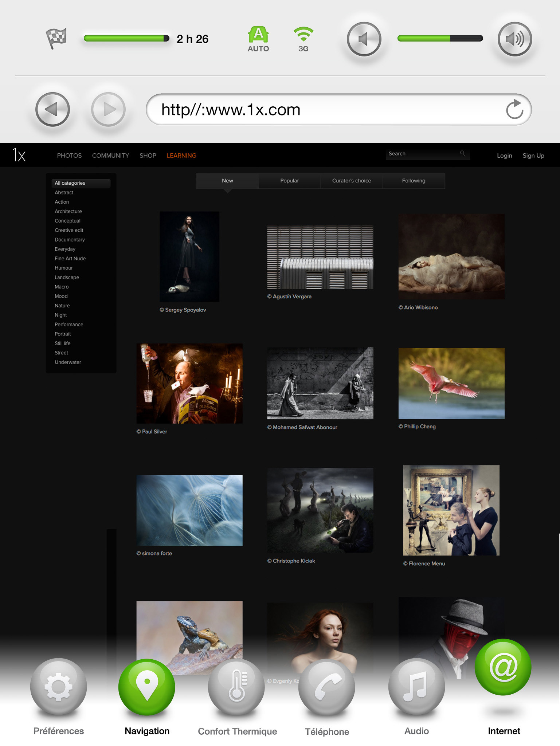Open simona forte's dandelion photo

tap(189, 510)
